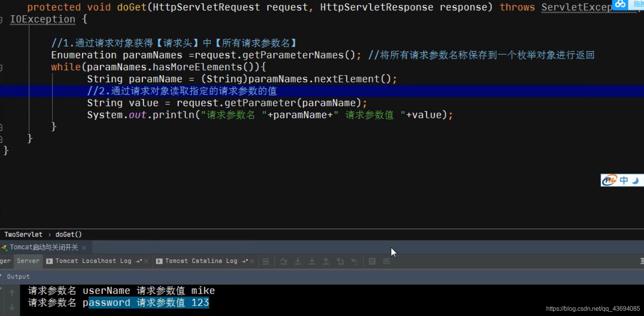Click the selected console output password 123

(148, 303)
